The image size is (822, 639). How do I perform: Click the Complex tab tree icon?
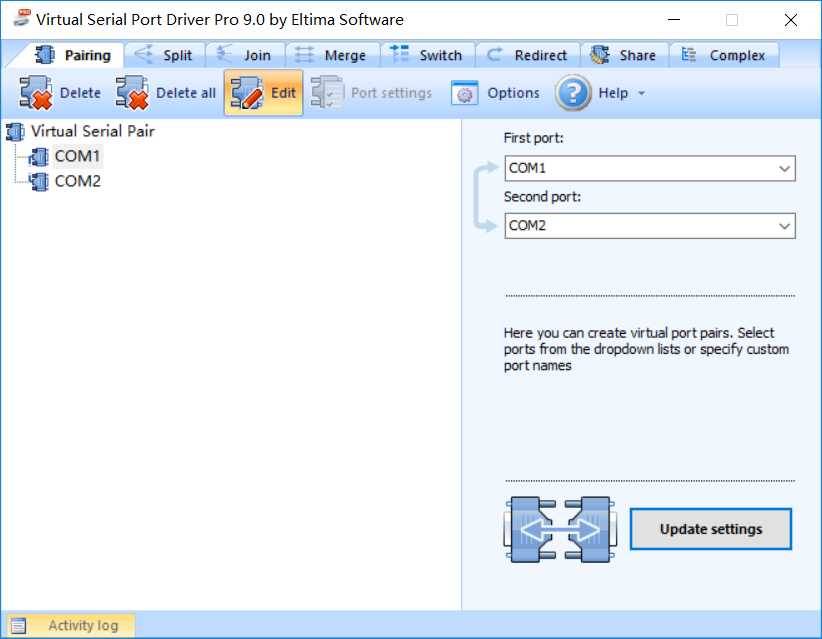(688, 54)
